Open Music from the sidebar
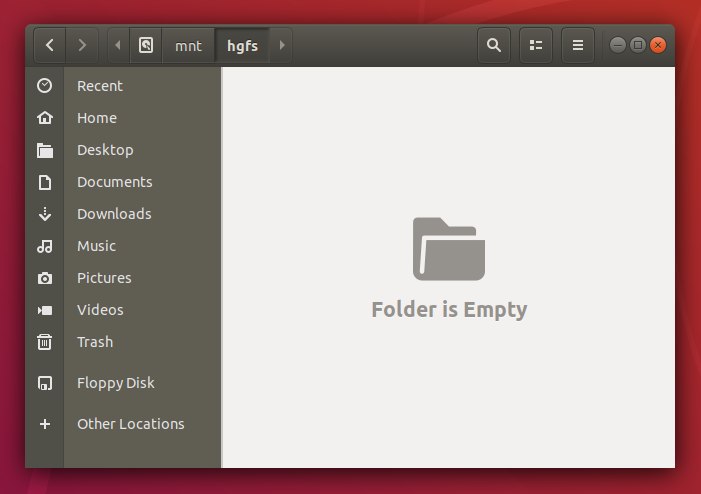The height and width of the screenshot is (494, 701). [97, 246]
